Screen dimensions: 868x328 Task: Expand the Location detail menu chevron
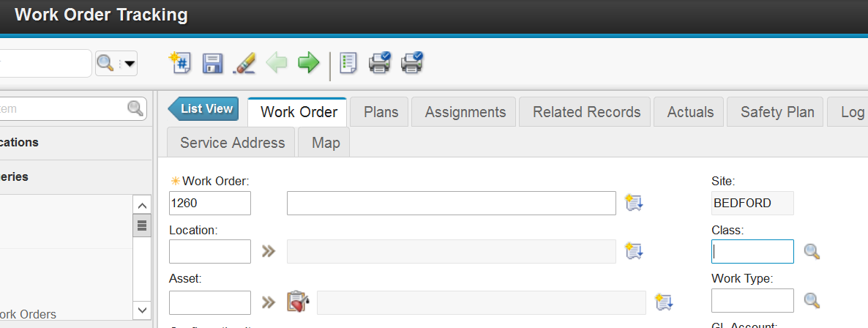269,251
